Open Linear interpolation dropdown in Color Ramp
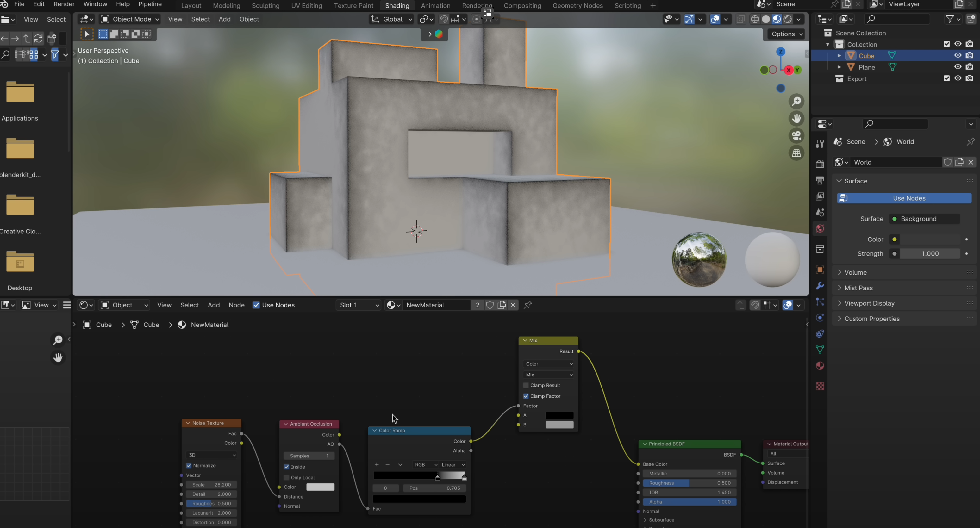980x528 pixels. coord(453,465)
